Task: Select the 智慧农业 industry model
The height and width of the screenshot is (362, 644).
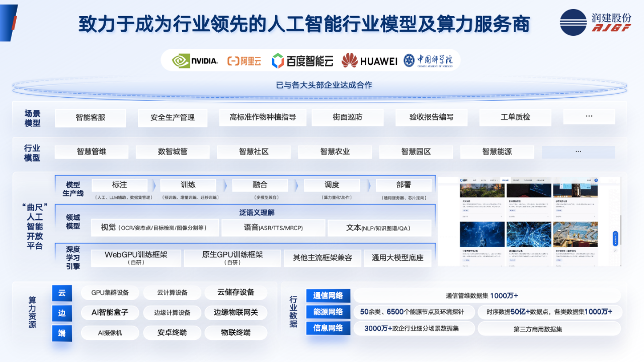Action: (335, 152)
